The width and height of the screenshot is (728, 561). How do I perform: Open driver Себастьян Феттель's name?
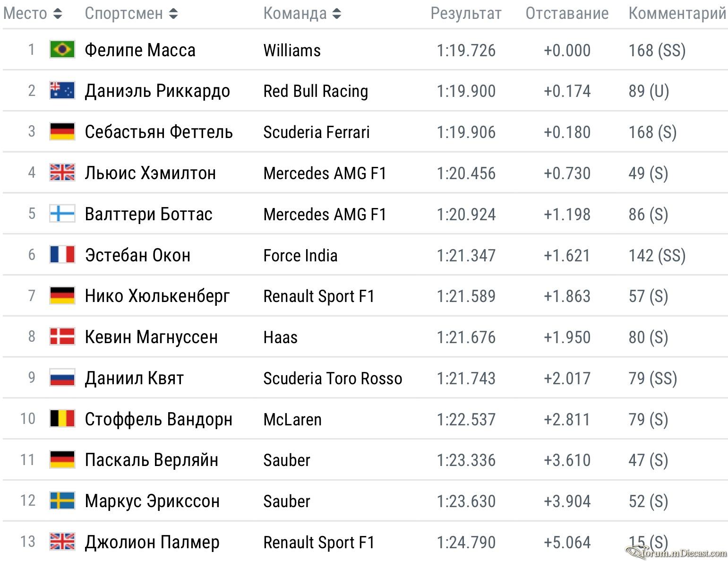159,132
